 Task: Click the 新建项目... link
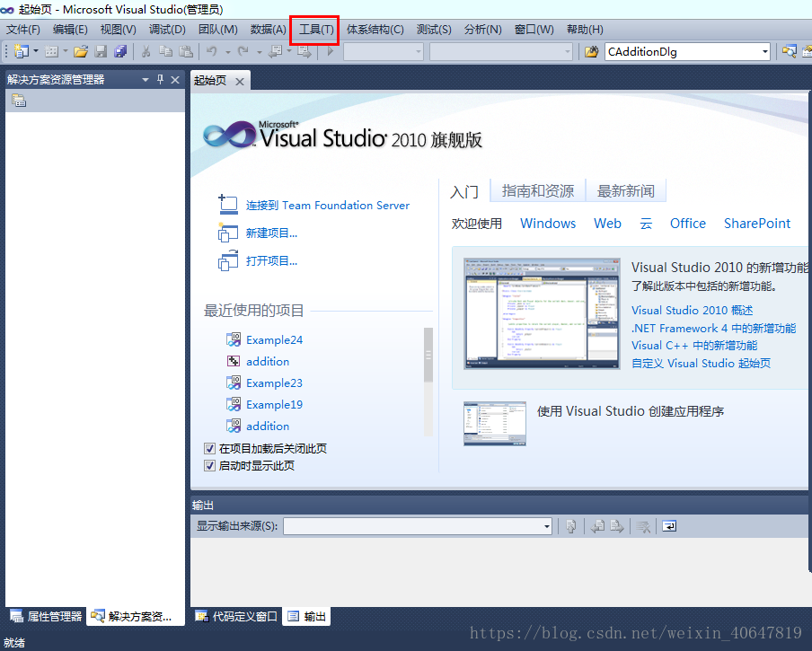tap(271, 233)
